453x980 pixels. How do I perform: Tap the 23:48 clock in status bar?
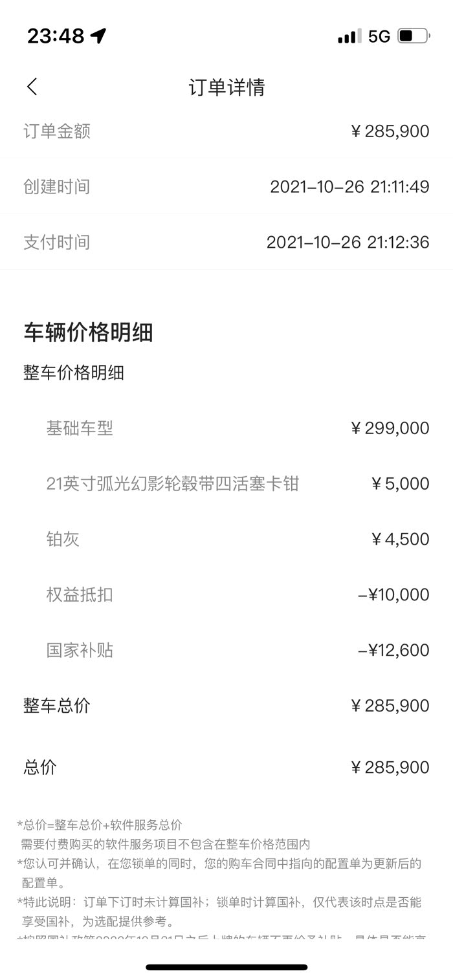(56, 36)
